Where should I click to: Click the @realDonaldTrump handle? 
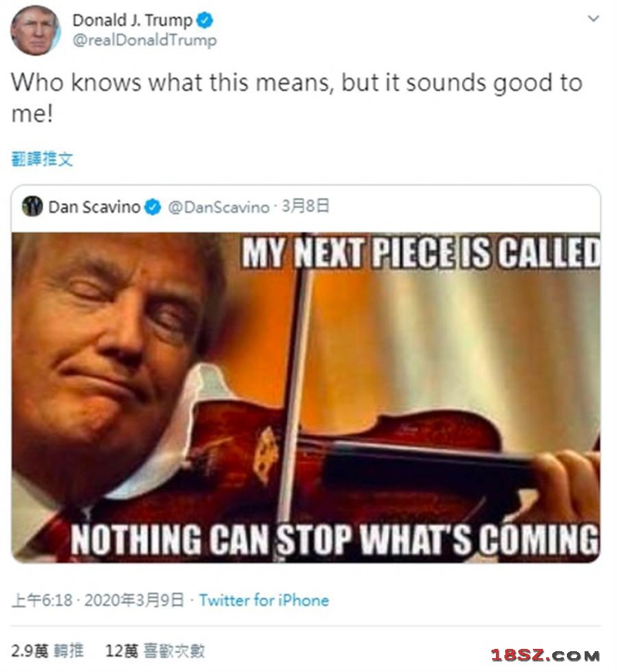[144, 41]
